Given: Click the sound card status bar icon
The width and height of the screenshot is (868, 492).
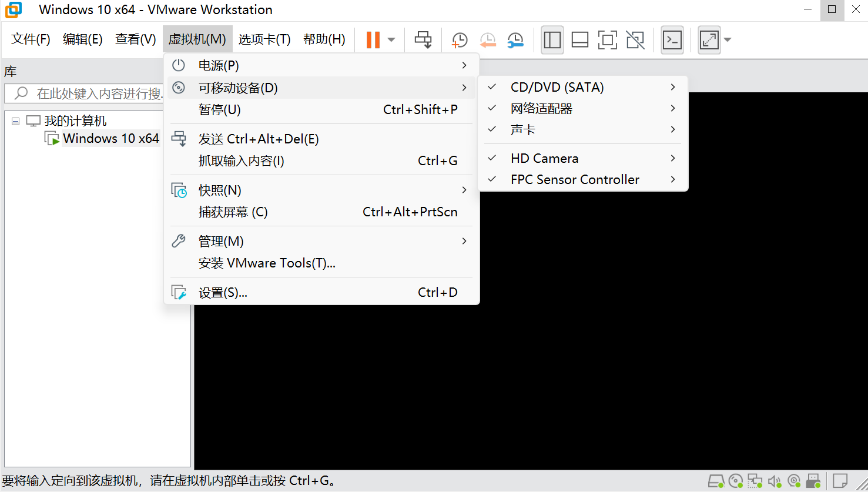Looking at the screenshot, I should coord(775,481).
